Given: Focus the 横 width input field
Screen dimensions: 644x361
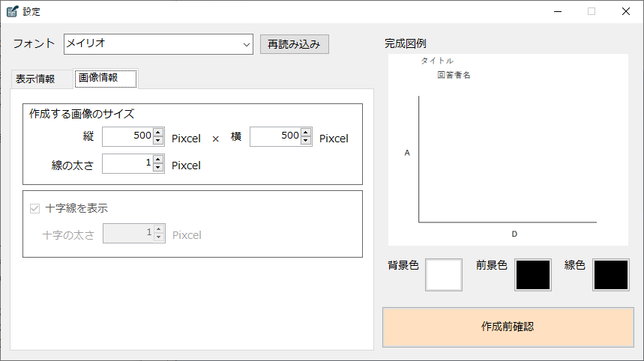Looking at the screenshot, I should point(274,136).
